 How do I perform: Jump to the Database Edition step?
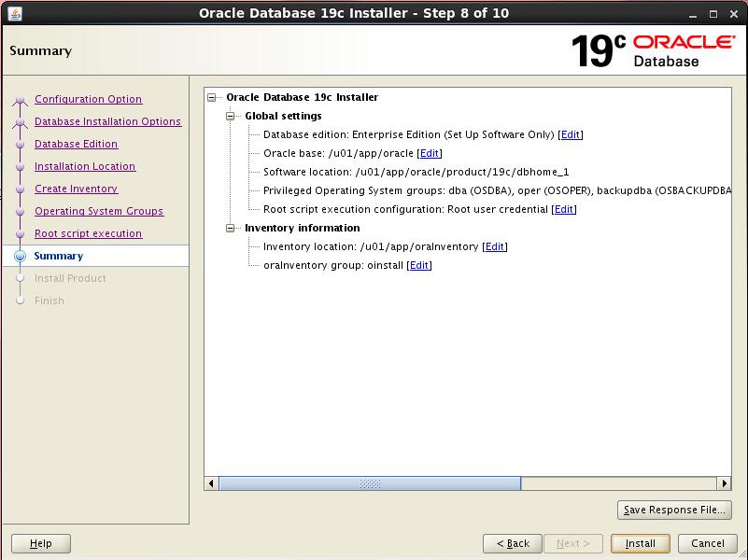coord(76,144)
